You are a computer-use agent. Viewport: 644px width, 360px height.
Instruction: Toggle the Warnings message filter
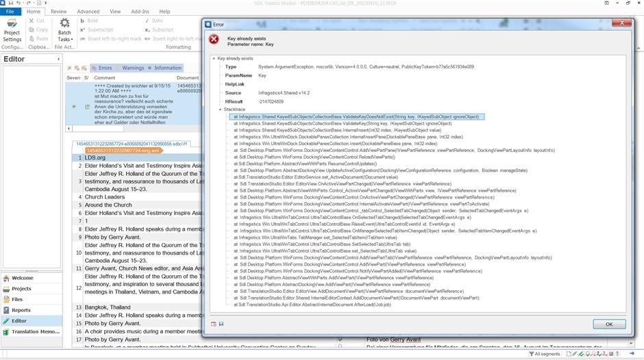click(130, 68)
